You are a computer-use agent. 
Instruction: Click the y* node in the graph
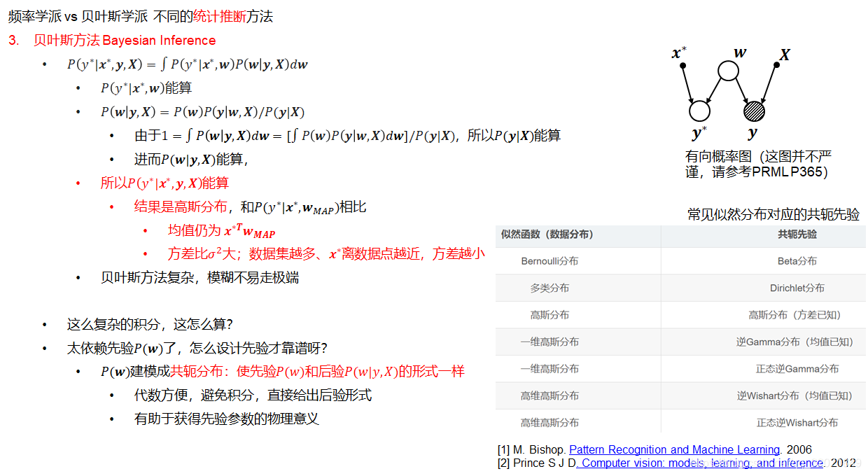[699, 111]
